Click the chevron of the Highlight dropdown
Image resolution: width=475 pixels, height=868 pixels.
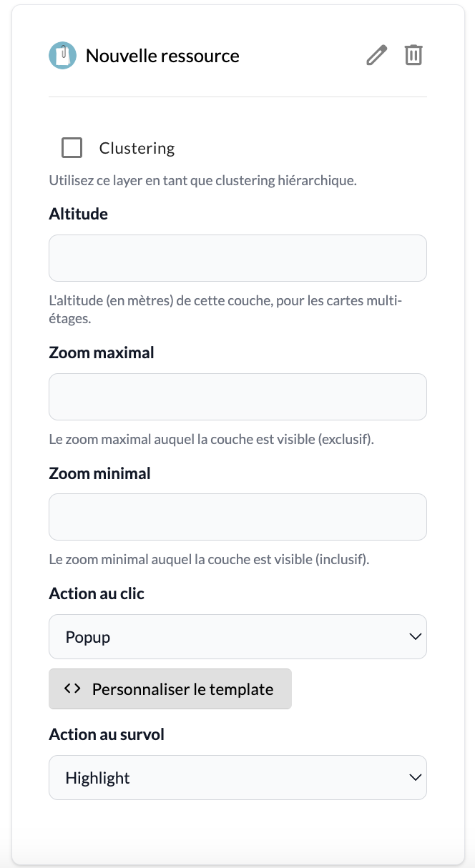(x=414, y=777)
